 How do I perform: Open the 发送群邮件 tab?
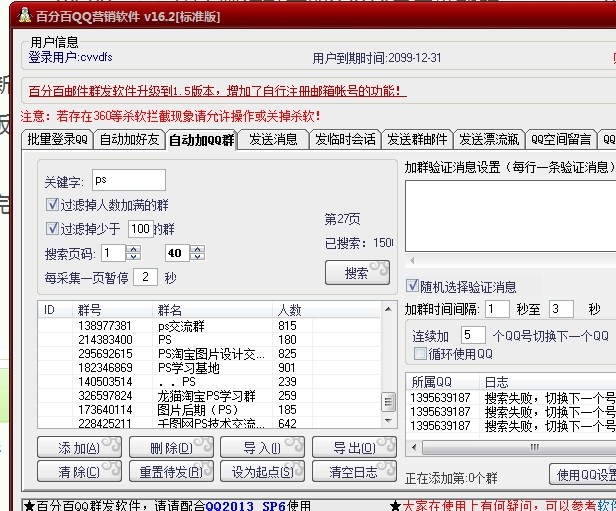pos(417,139)
